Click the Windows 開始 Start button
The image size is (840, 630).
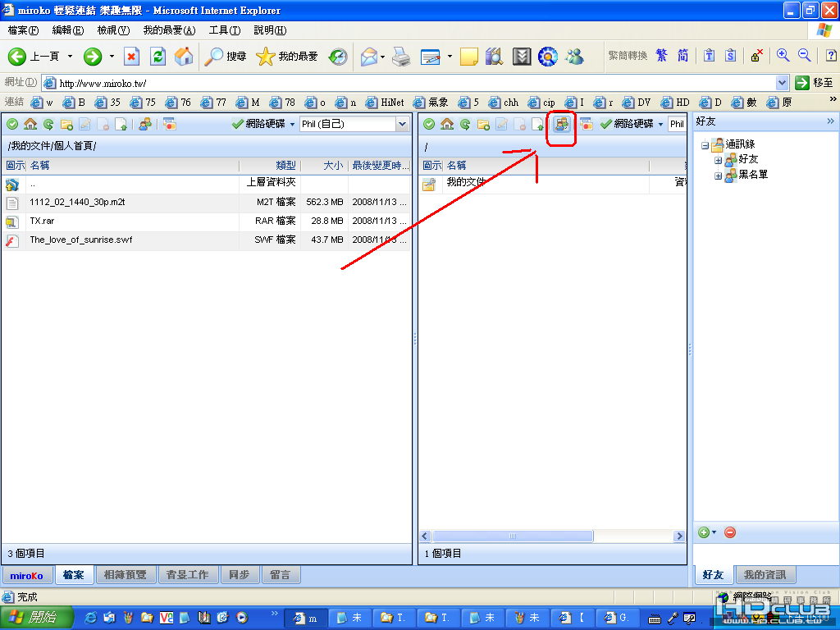[35, 618]
